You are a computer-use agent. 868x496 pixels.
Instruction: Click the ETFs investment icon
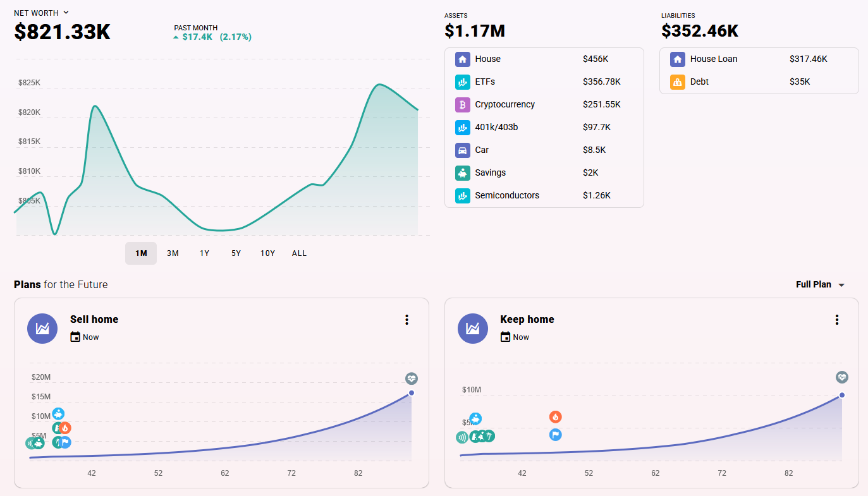463,82
